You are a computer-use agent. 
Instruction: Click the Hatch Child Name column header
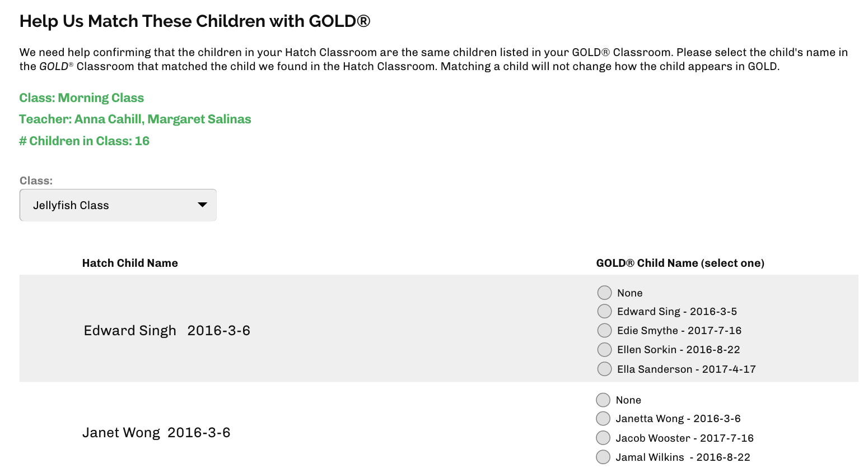130,262
